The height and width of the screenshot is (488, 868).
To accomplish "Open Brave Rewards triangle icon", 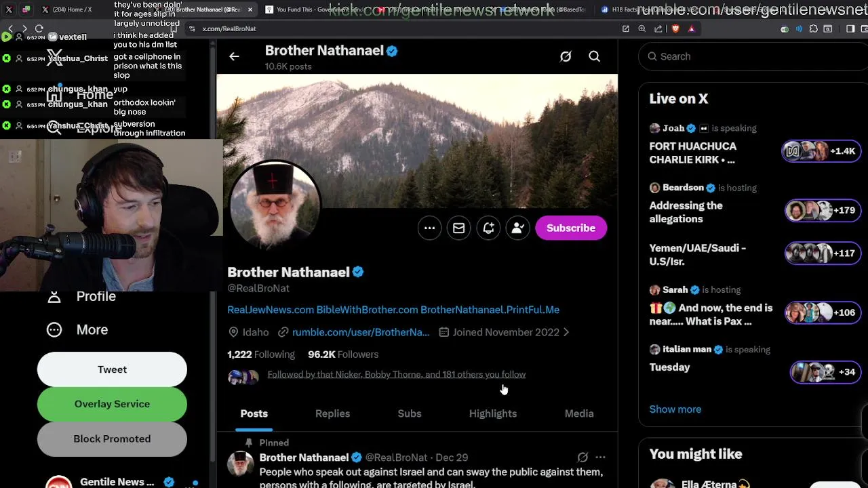I will 692,29.
